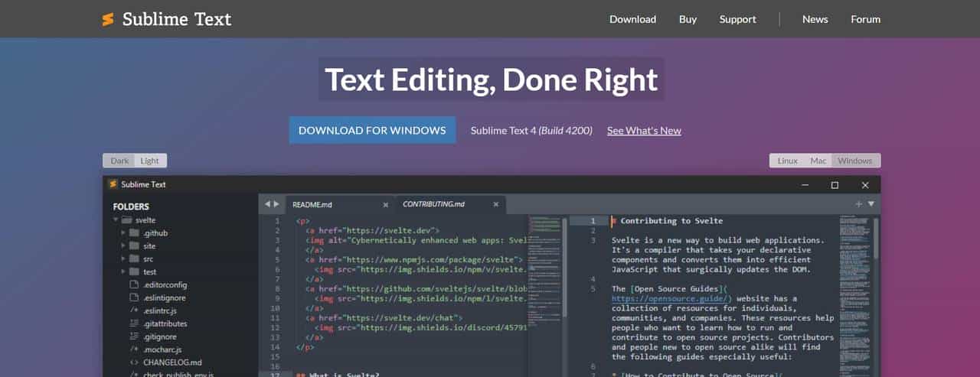Click the "Sublime Text 4 (Build 4200)" label
Image resolution: width=980 pixels, height=377 pixels.
[x=531, y=131]
